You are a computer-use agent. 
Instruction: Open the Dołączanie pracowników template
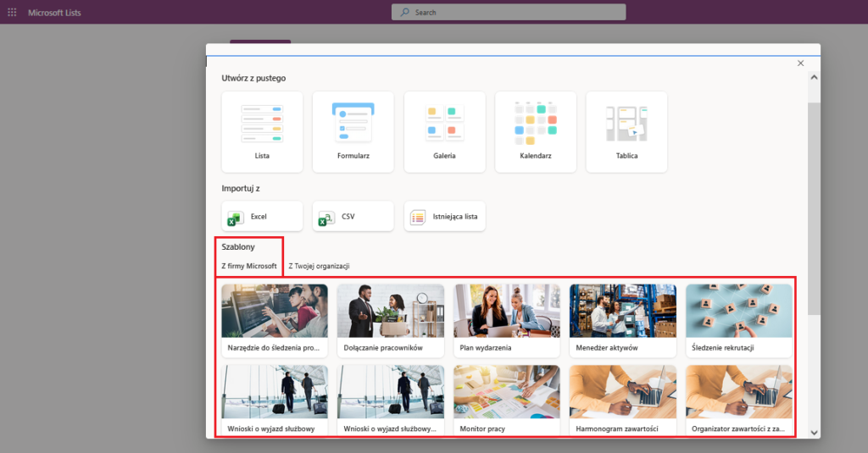pos(390,321)
